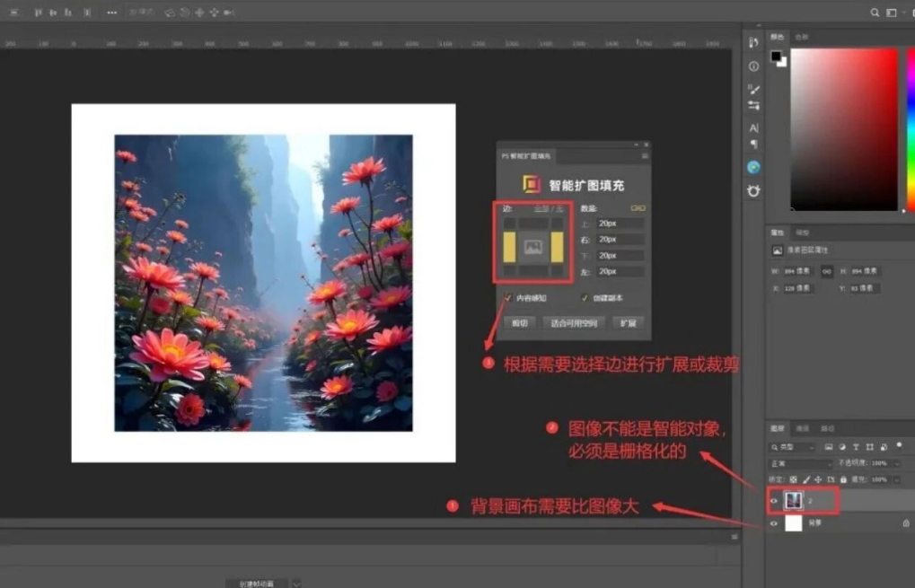This screenshot has height=588, width=915.
Task: Open the 正常 blend mode dropdown
Action: (799, 464)
